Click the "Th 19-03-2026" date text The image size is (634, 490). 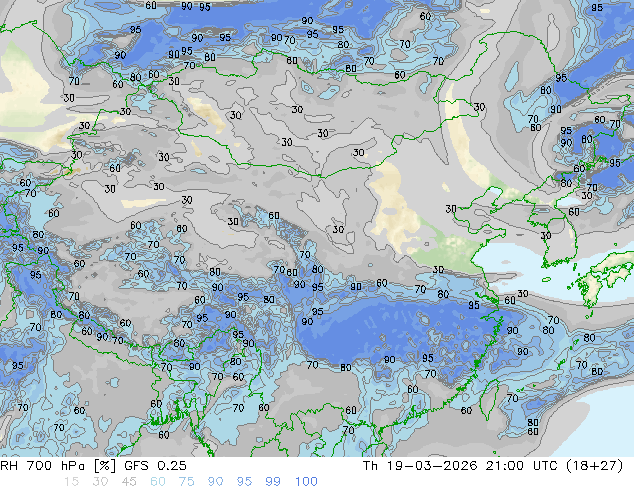(420, 466)
